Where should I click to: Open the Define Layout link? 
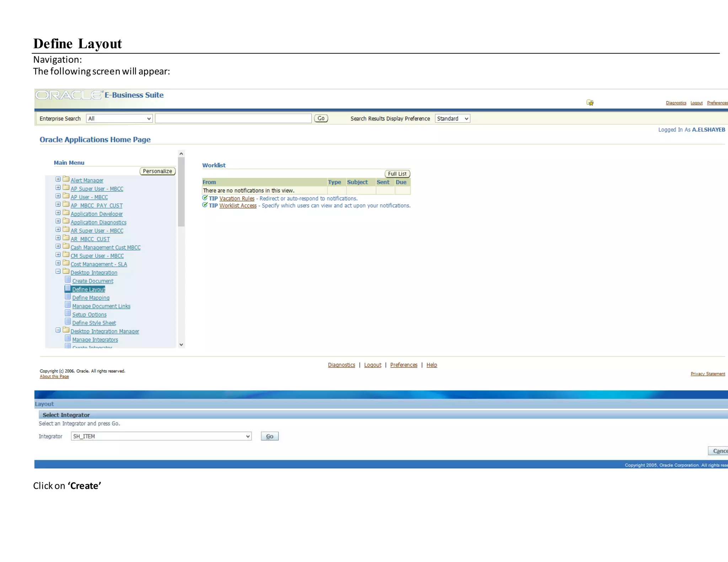click(89, 290)
